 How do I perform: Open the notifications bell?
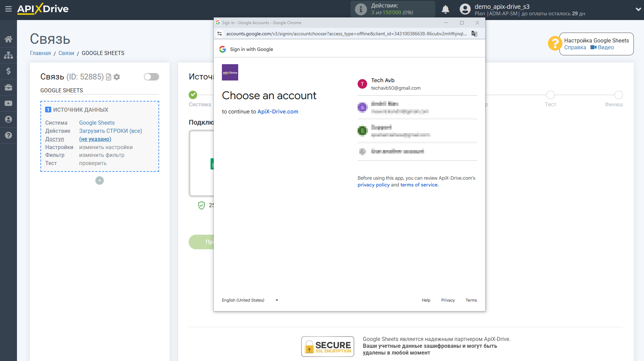(446, 9)
